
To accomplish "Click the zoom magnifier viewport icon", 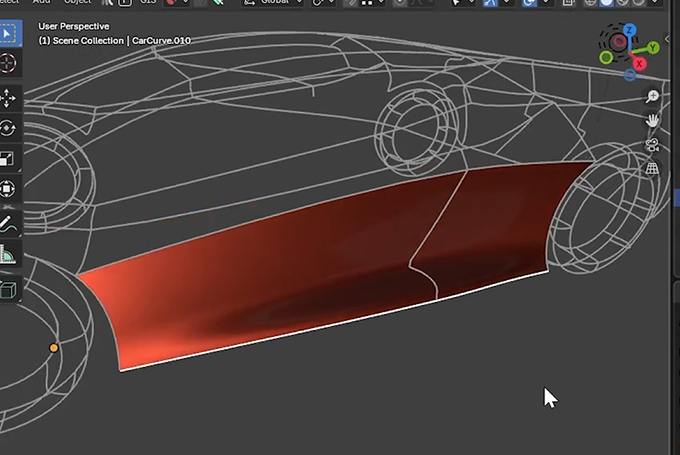I will pos(652,97).
